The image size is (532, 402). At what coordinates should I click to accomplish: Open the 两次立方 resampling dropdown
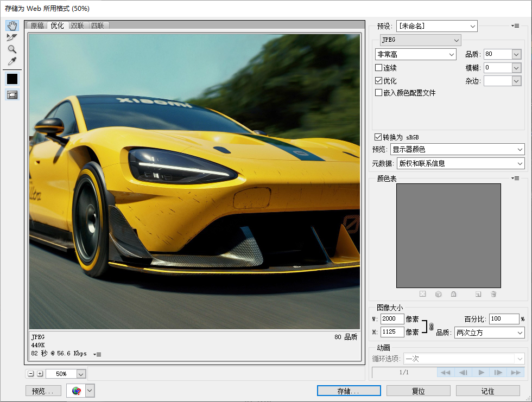pos(489,333)
